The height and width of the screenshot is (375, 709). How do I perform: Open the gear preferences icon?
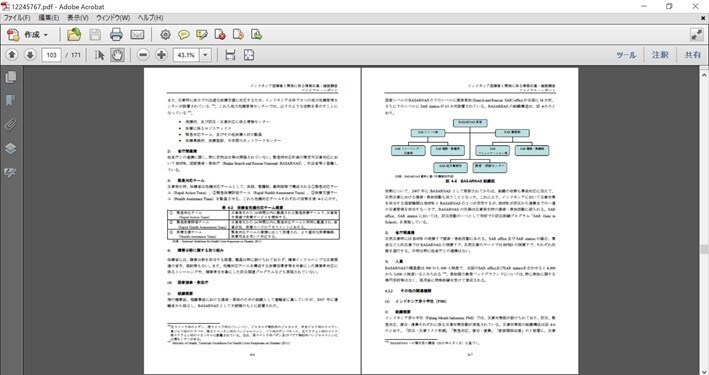[165, 35]
